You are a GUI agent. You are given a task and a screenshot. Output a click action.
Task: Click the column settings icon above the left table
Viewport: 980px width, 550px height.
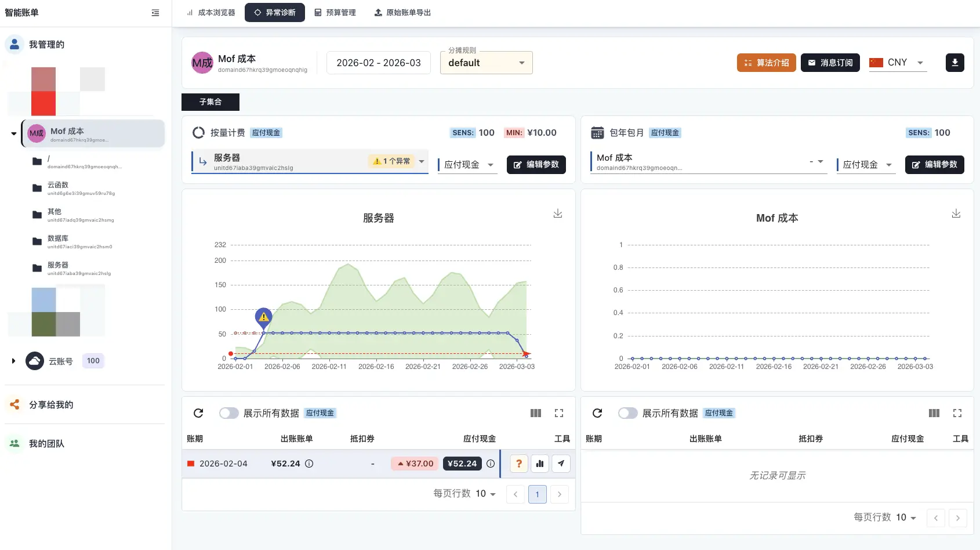tap(535, 413)
